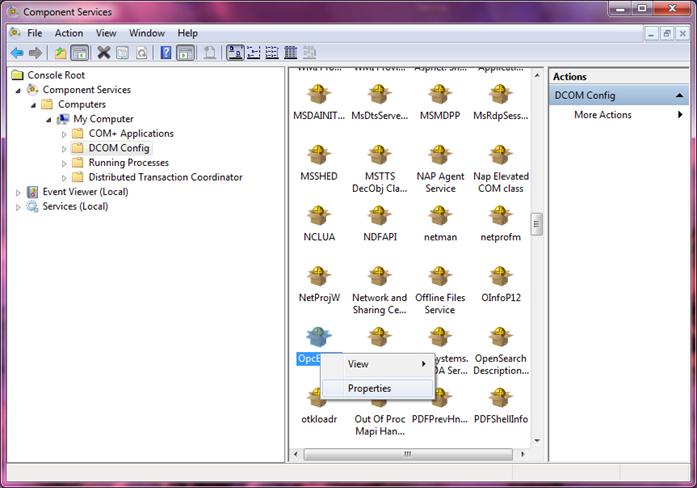Click the Delete X toolbar icon

tap(104, 53)
